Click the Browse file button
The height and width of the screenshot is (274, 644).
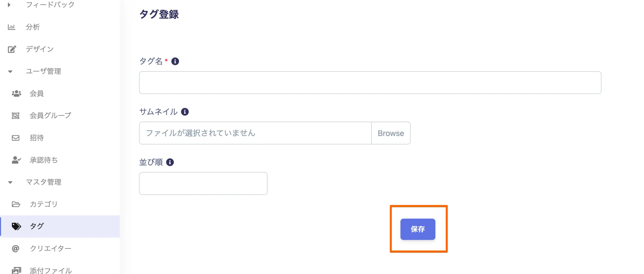pyautogui.click(x=391, y=133)
